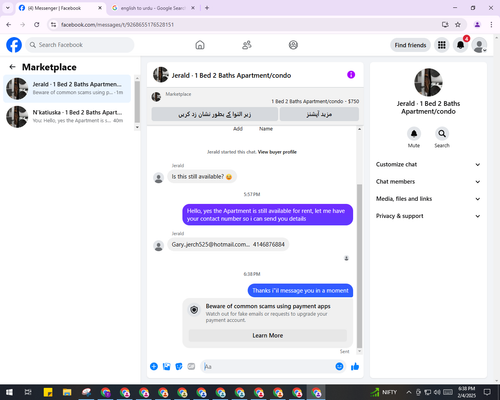The width and height of the screenshot is (500, 400).
Task: Click the Urdu mark-as-pending button
Action: pos(215,114)
